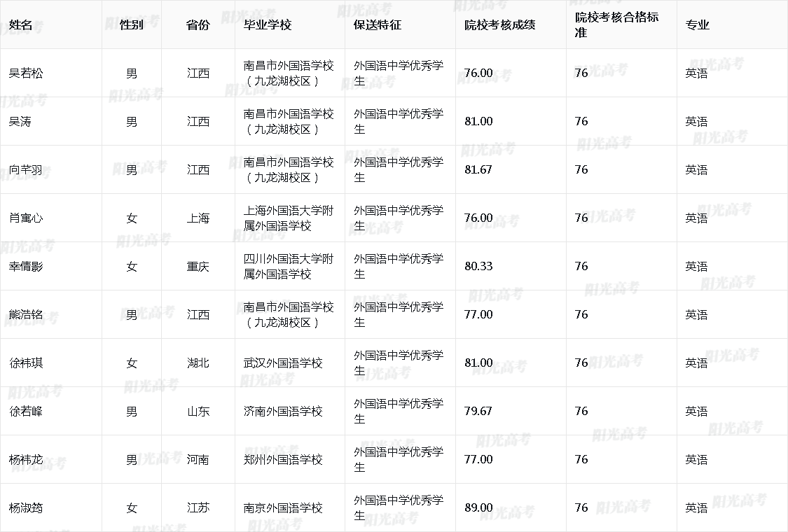Screen dimensions: 788x532
Task: Click the 姓名 column header
Action: pos(20,25)
